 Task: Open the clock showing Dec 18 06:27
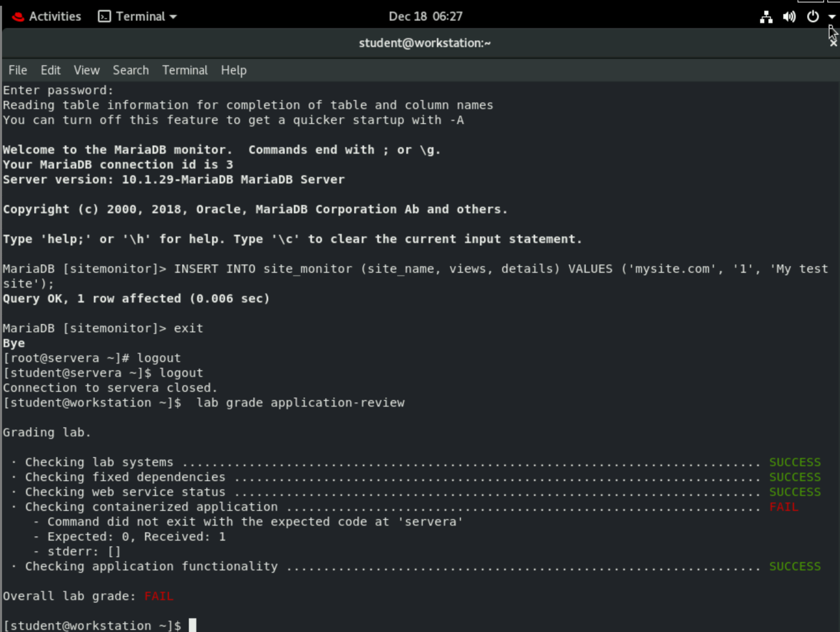pos(425,17)
